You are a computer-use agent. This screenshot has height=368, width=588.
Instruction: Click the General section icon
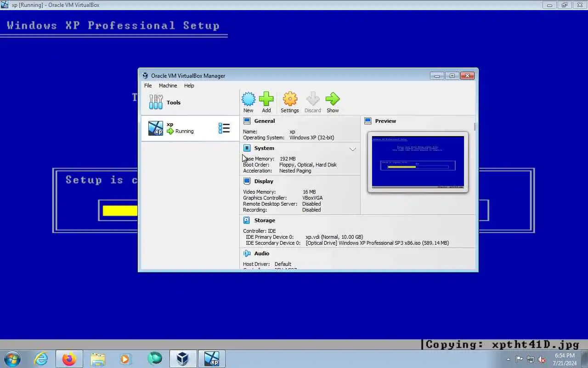[247, 121]
